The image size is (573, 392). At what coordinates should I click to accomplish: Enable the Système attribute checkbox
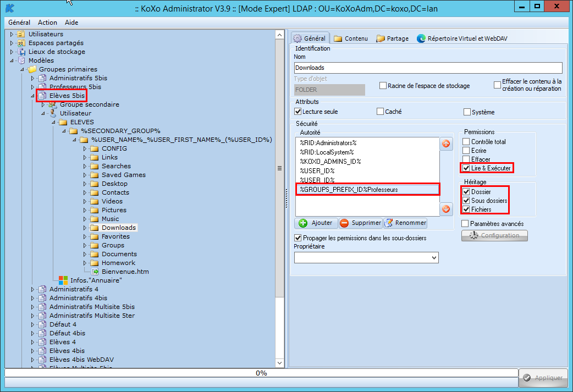coord(467,112)
